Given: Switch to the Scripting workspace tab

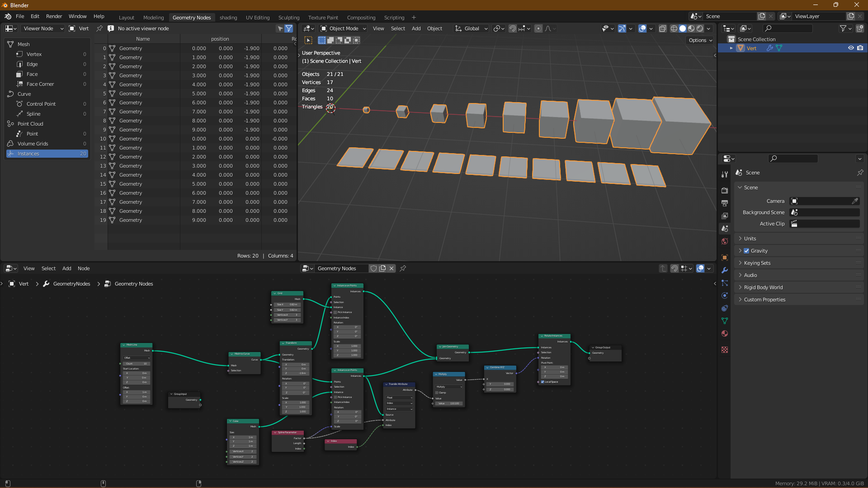Looking at the screenshot, I should tap(394, 18).
